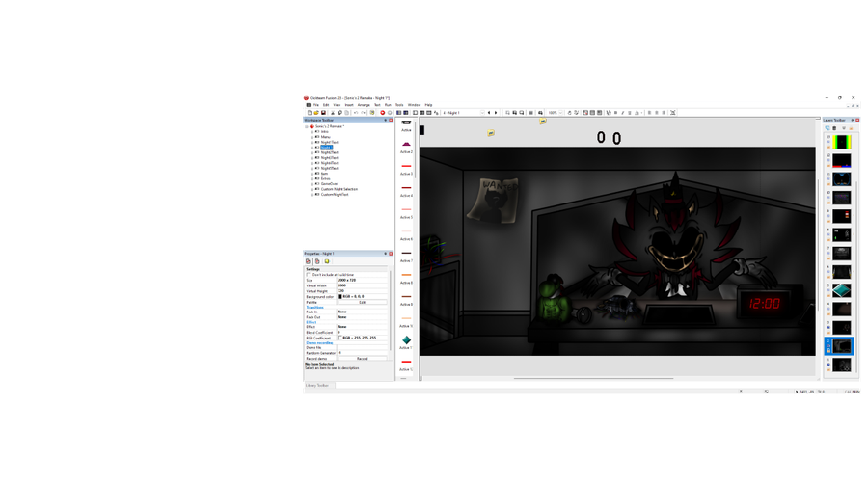Select the first properties tab icon
868x488 pixels.
(x=308, y=261)
